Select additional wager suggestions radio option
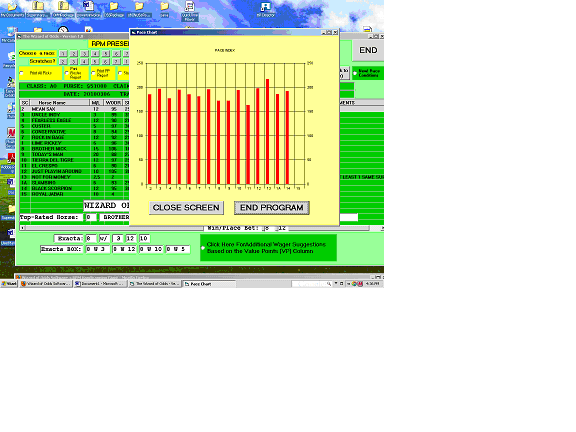Image resolution: width=576 pixels, height=432 pixels. pos(203,248)
